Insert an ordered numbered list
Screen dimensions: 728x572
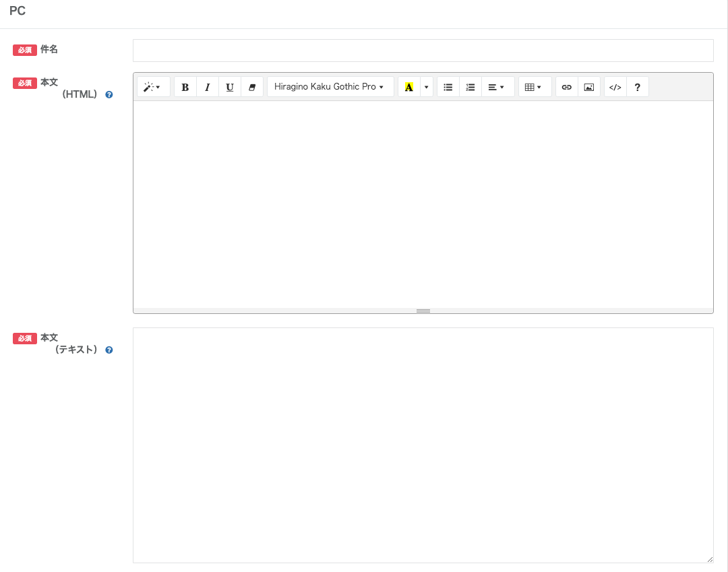click(x=471, y=87)
